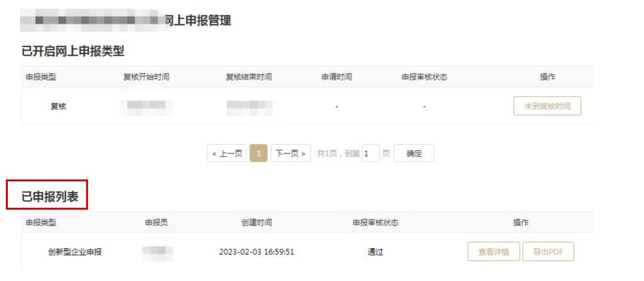644x281 pixels.
Task: Select page number 1 in pagination
Action: [259, 154]
